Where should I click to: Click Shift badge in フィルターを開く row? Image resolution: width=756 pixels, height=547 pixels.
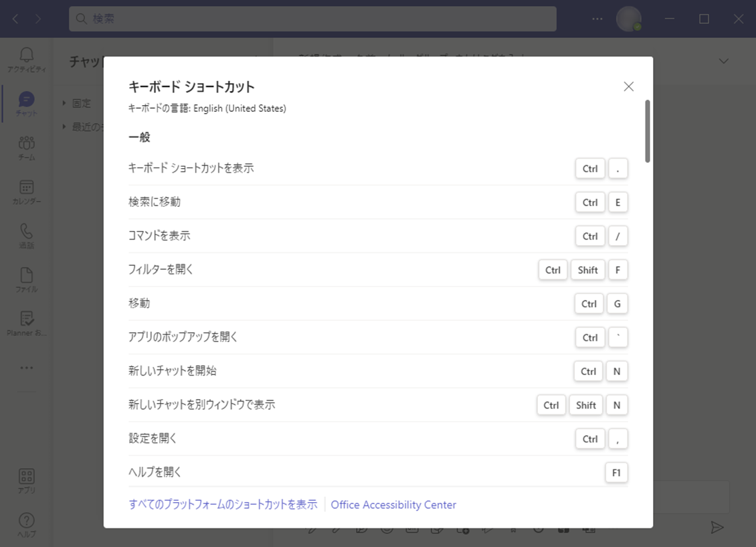pos(587,270)
